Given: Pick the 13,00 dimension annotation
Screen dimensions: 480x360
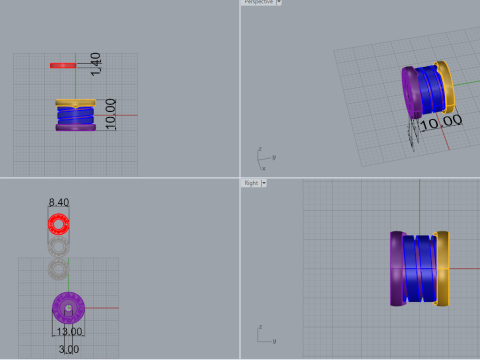Looking at the screenshot, I should [x=69, y=332].
